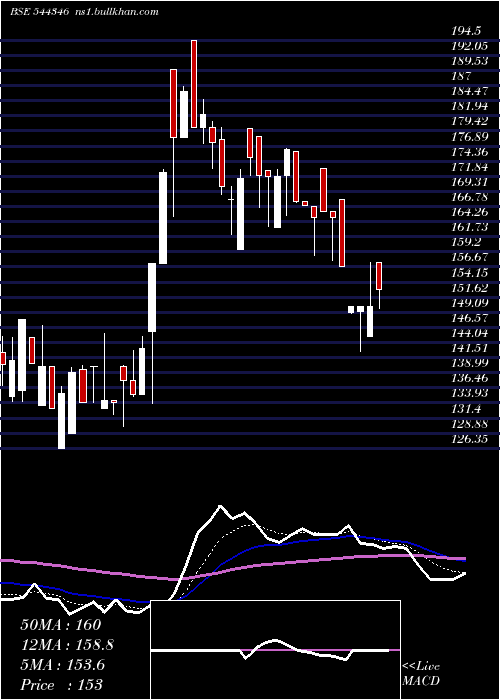The height and width of the screenshot is (700, 500).
Task: Click the 189.53 price axis label
Action: (x=469, y=61)
